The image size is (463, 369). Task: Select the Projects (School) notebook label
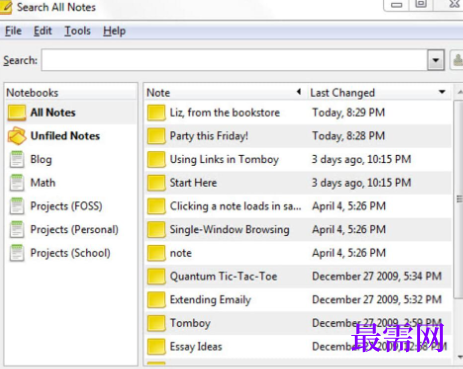(70, 253)
